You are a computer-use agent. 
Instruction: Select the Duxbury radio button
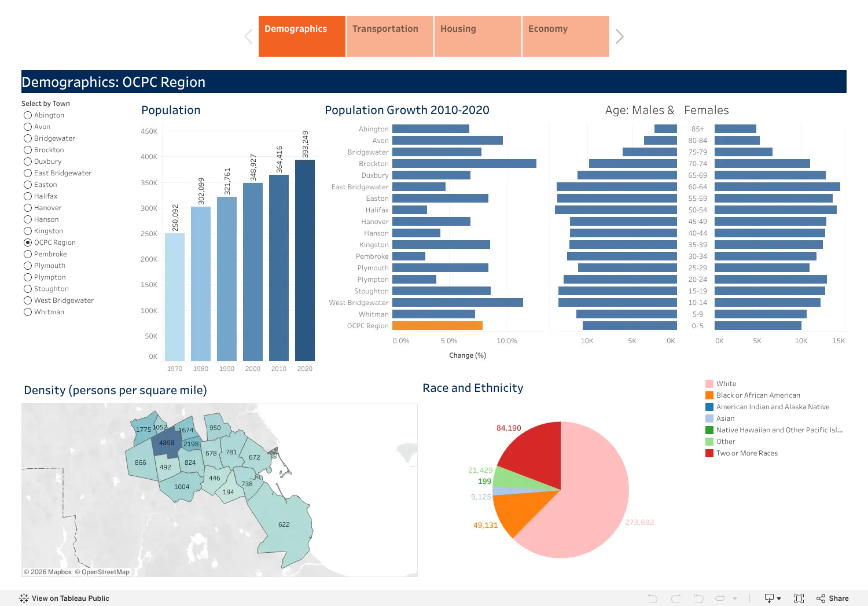(x=28, y=161)
